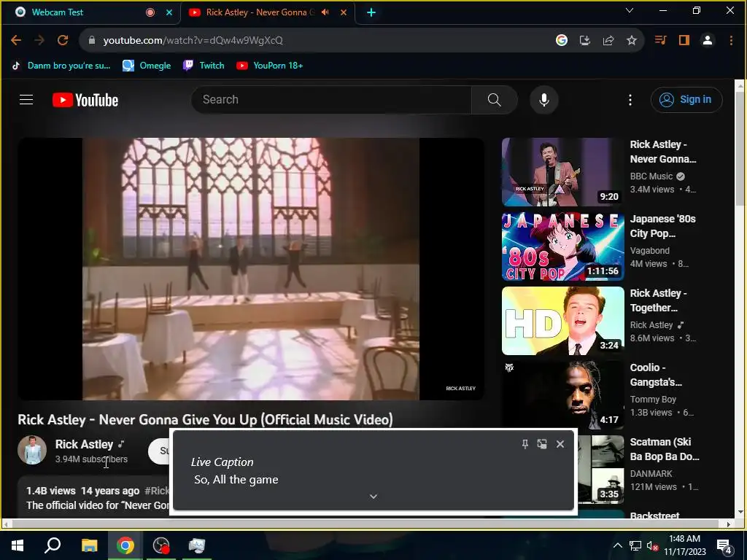Reload the page with the refresh icon

pos(63,41)
